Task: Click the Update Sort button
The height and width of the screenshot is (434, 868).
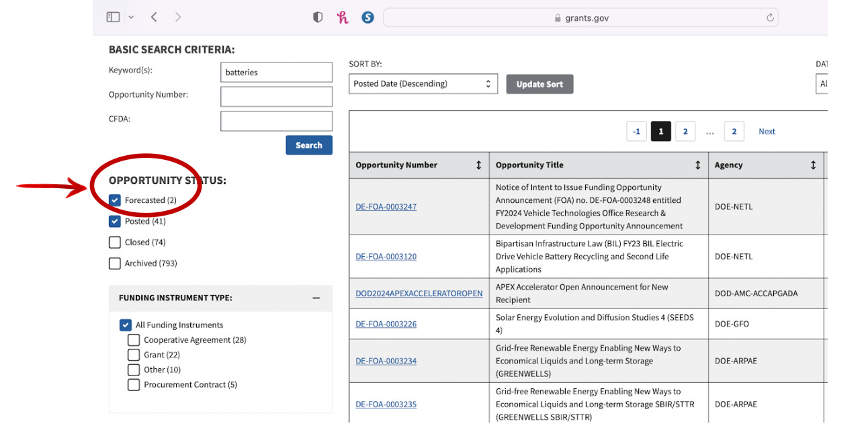Action: 539,84
